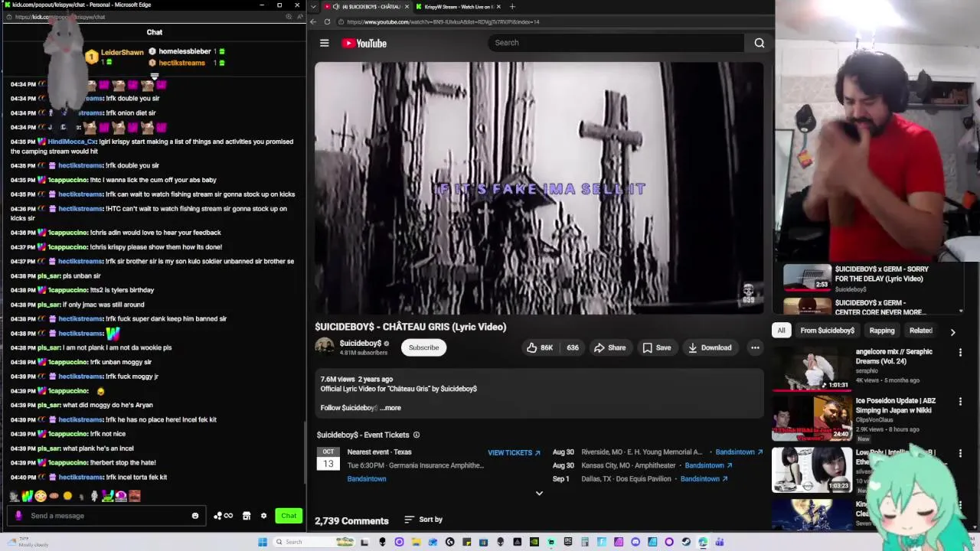Image resolution: width=980 pixels, height=551 pixels.
Task: Open Bandsintown link for Riverside, MO event
Action: [x=739, y=452]
